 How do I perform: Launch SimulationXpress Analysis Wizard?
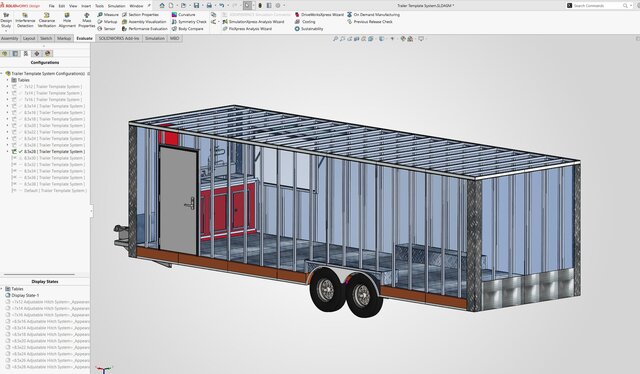pos(253,22)
